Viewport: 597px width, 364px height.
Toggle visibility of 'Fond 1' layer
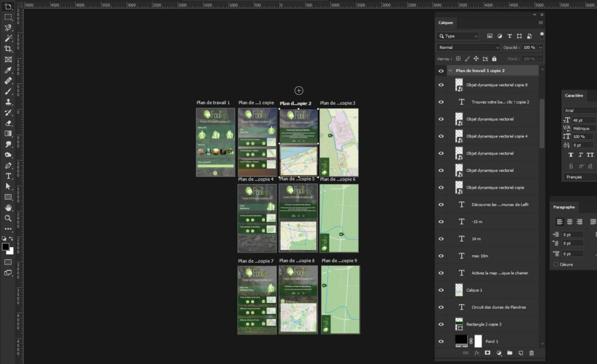[441, 341]
